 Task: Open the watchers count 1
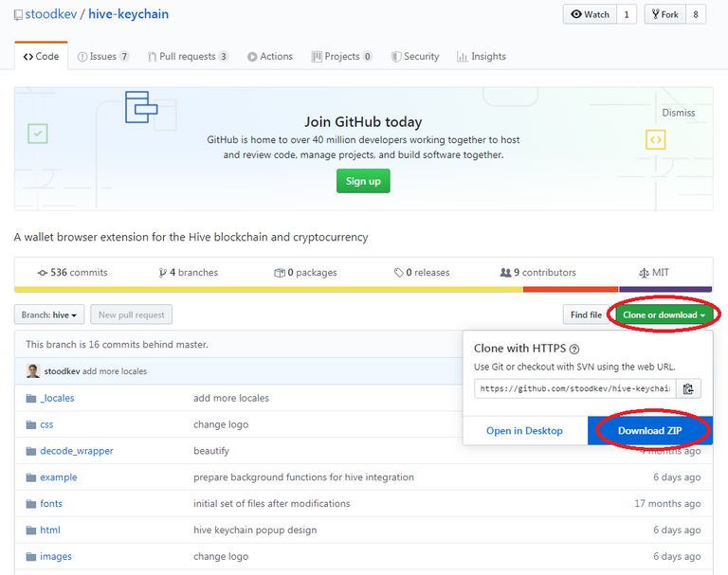627,14
